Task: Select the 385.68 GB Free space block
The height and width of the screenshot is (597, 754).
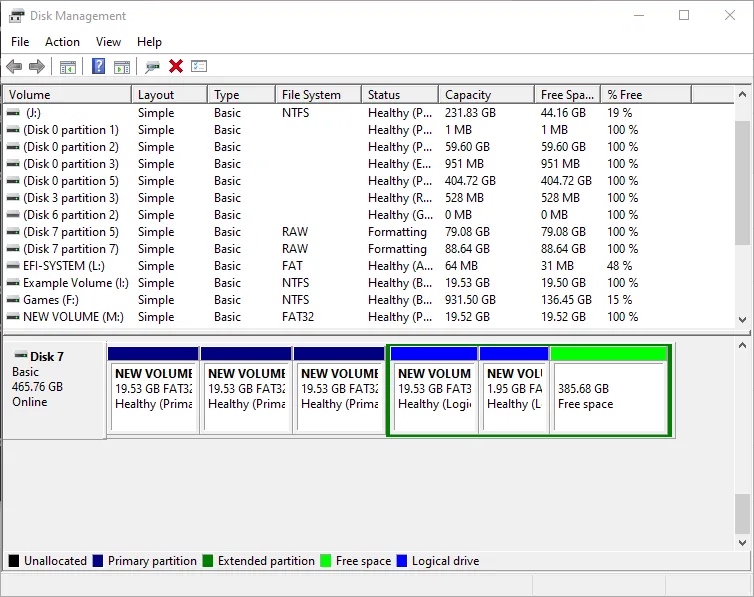Action: (x=609, y=390)
